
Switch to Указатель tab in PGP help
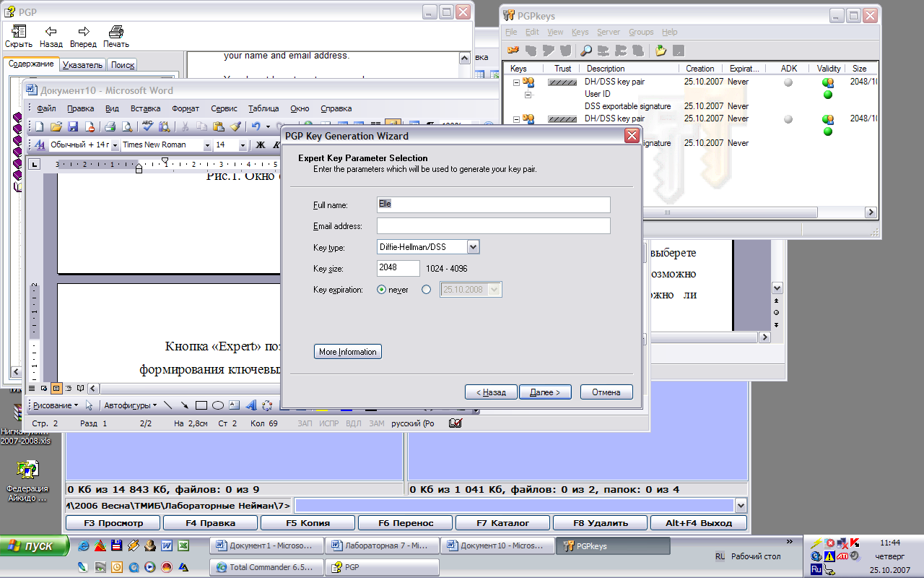[x=82, y=64]
